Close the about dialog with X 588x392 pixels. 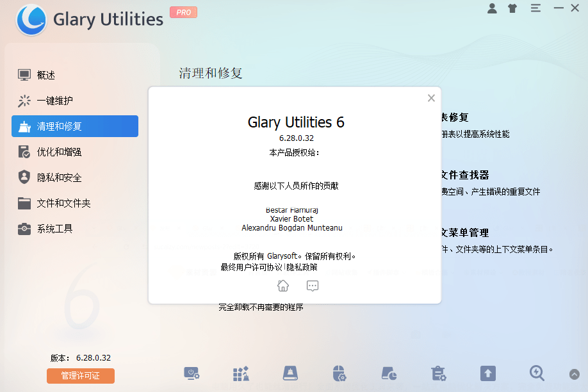(431, 98)
